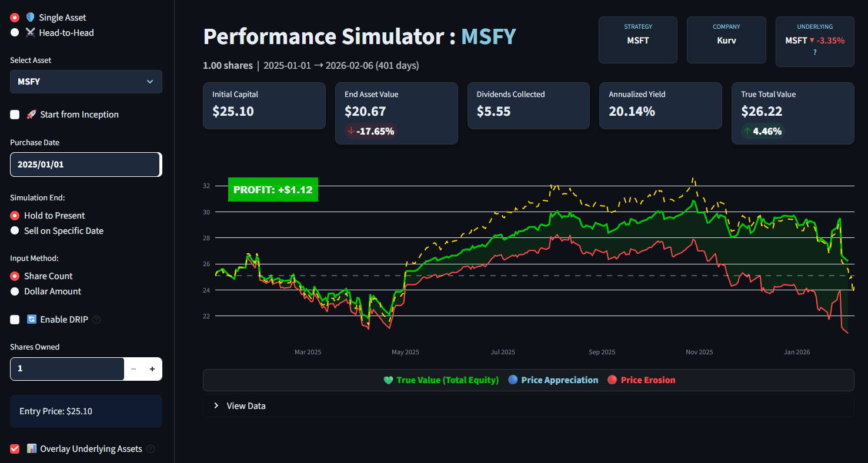Click the Mar 2025 x-axis label
Viewport: 868px width, 463px height.
point(308,352)
